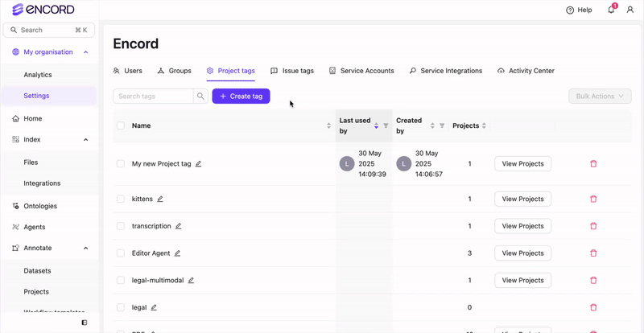Screen dimensions: 644x333
Task: Filter the Last used by column
Action: tap(386, 125)
